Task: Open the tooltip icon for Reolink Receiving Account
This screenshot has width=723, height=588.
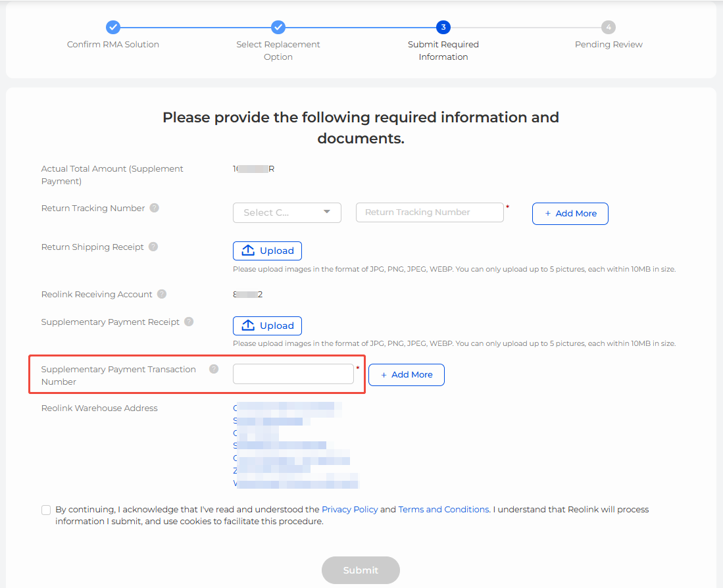Action: [162, 294]
